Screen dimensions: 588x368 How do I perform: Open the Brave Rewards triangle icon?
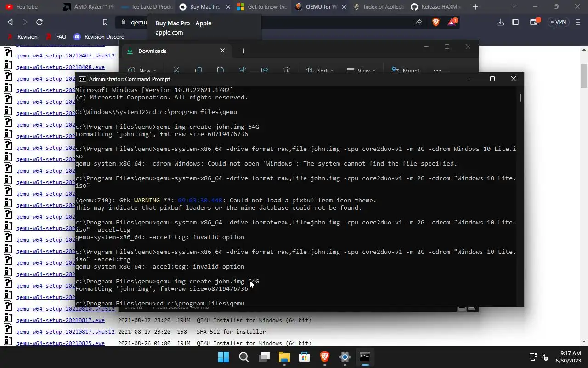point(452,22)
